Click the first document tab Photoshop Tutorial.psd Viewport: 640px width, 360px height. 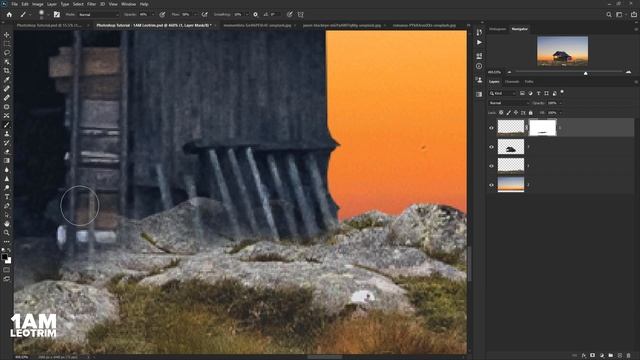(x=49, y=25)
